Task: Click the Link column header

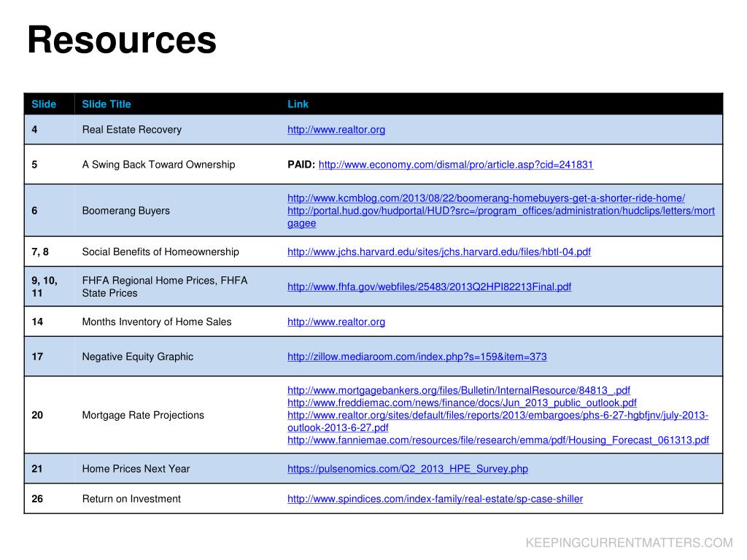Action: [x=298, y=104]
